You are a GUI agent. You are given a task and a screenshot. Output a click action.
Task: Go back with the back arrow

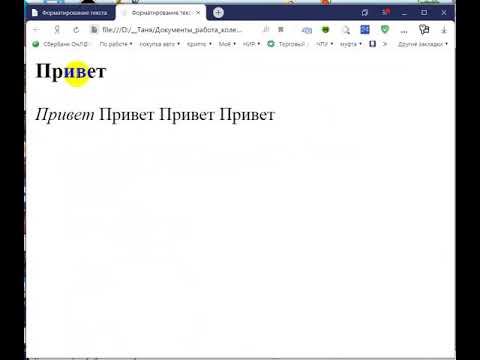coord(37,30)
